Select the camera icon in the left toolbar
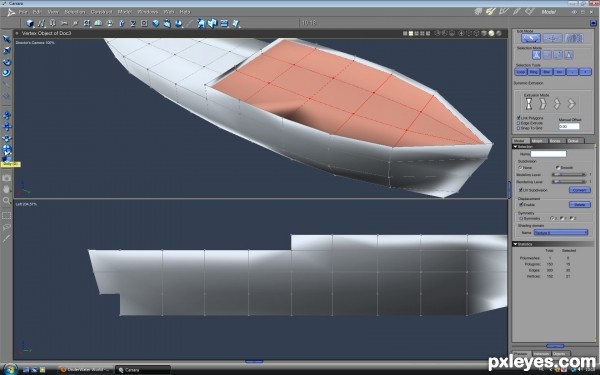This screenshot has height=375, width=600. click(x=7, y=178)
